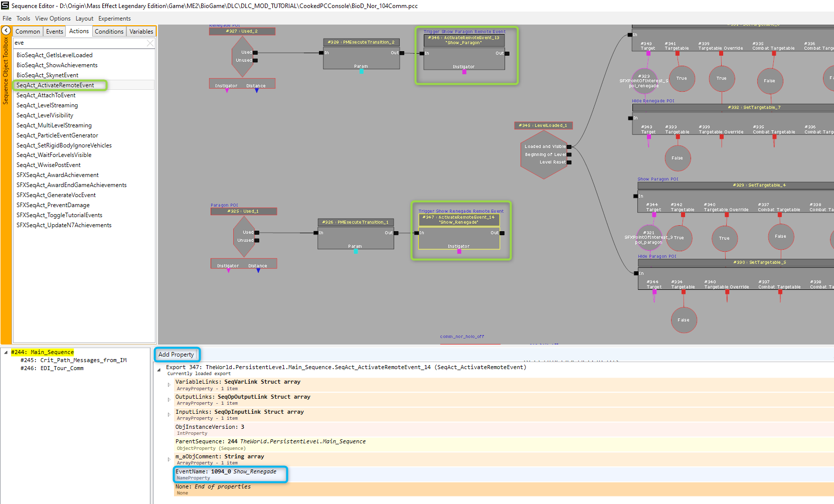The width and height of the screenshot is (834, 504).
Task: Switch to the Actions toolbox tab
Action: point(79,31)
